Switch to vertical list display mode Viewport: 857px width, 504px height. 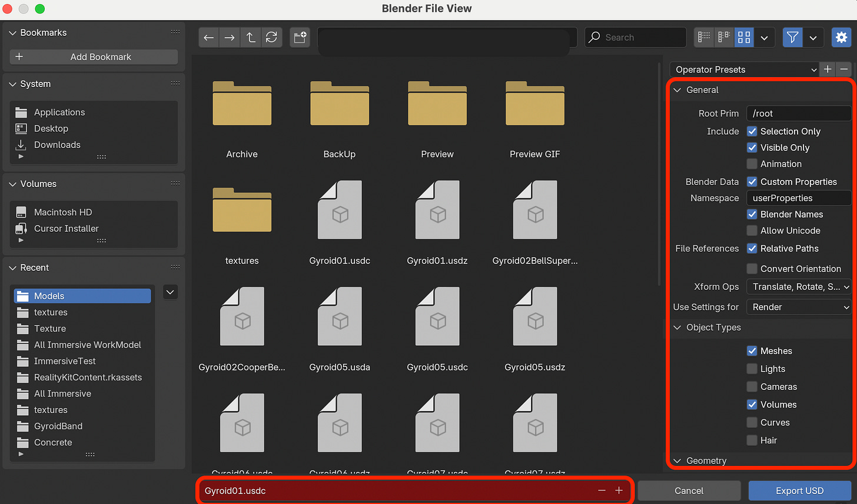703,37
